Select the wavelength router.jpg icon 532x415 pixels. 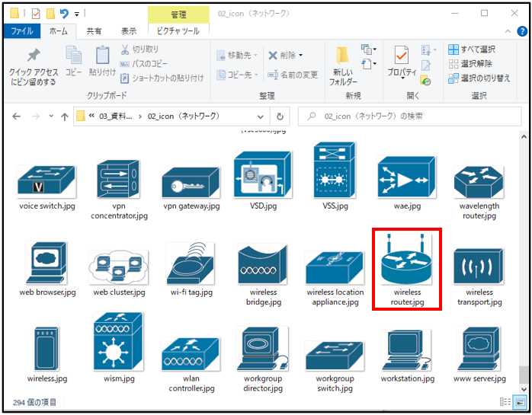[479, 183]
